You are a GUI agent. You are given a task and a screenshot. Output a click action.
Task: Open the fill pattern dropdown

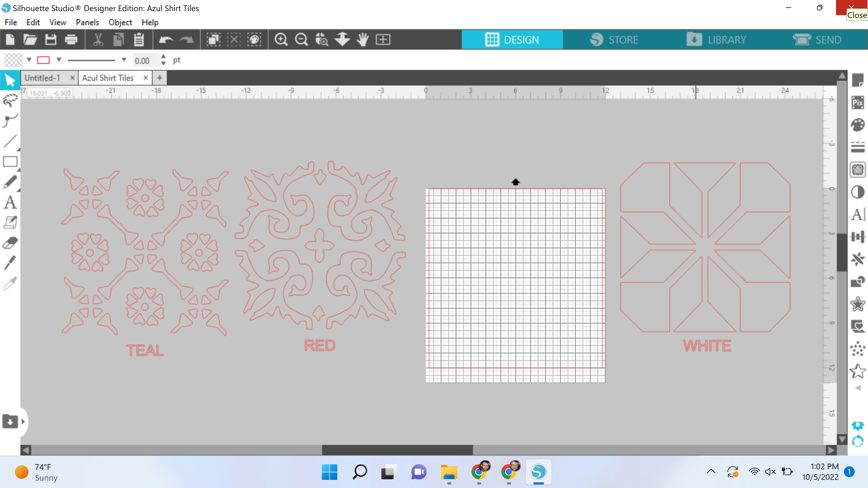click(29, 60)
